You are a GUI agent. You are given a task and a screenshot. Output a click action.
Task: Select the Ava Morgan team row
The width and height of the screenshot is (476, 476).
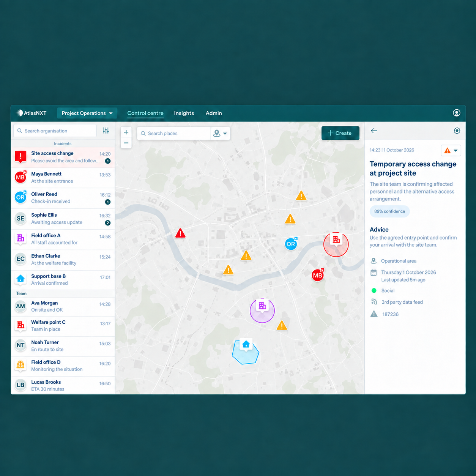(63, 307)
